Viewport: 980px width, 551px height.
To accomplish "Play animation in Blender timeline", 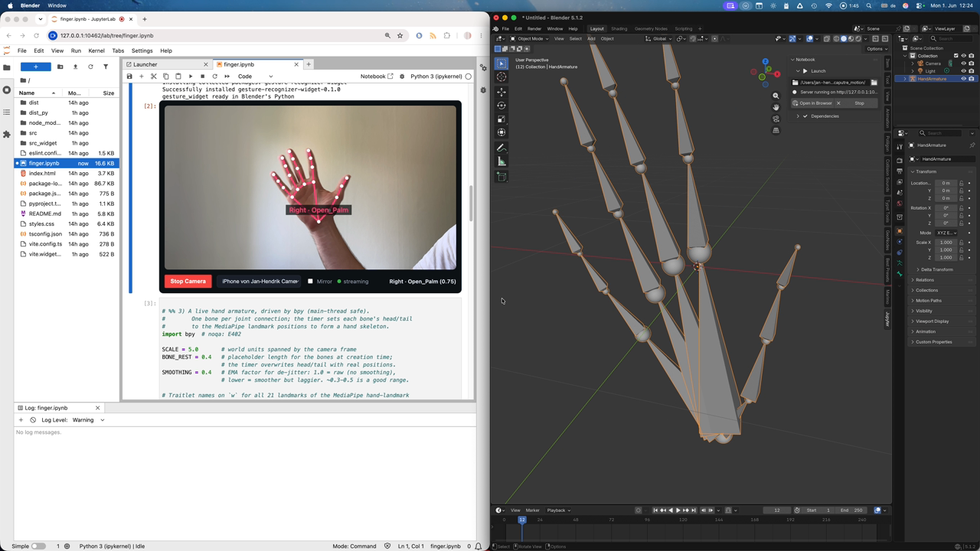I will pyautogui.click(x=678, y=510).
